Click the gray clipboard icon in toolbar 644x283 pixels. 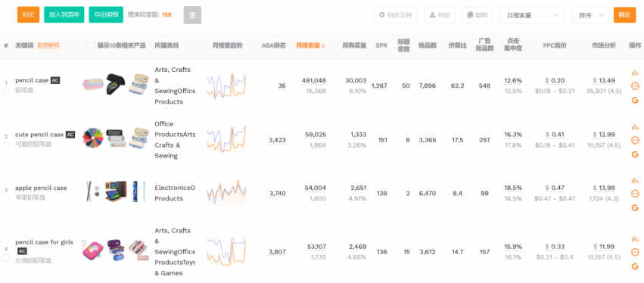tap(193, 15)
